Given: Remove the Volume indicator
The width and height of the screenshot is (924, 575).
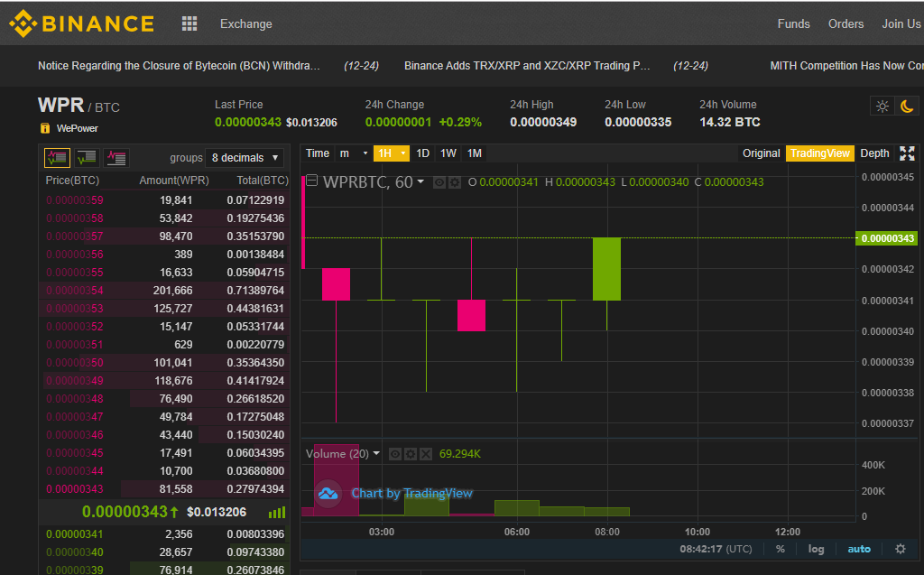Looking at the screenshot, I should coord(426,453).
